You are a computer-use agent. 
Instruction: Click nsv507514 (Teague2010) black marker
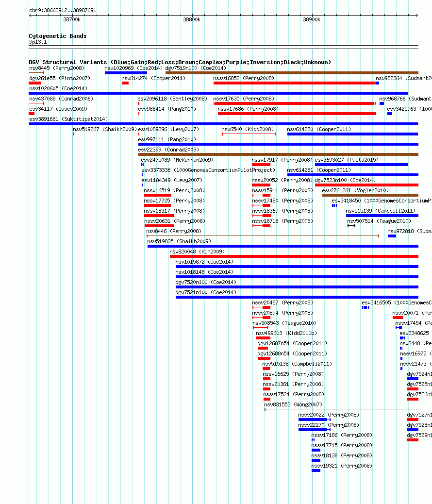tap(351, 226)
